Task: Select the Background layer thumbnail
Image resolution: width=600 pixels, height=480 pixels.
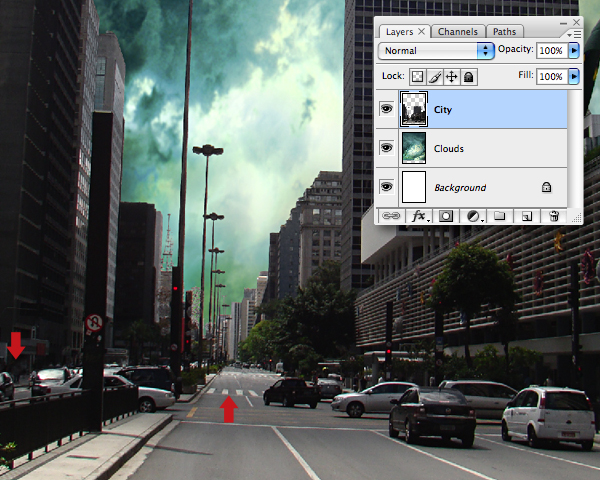Action: pyautogui.click(x=414, y=187)
